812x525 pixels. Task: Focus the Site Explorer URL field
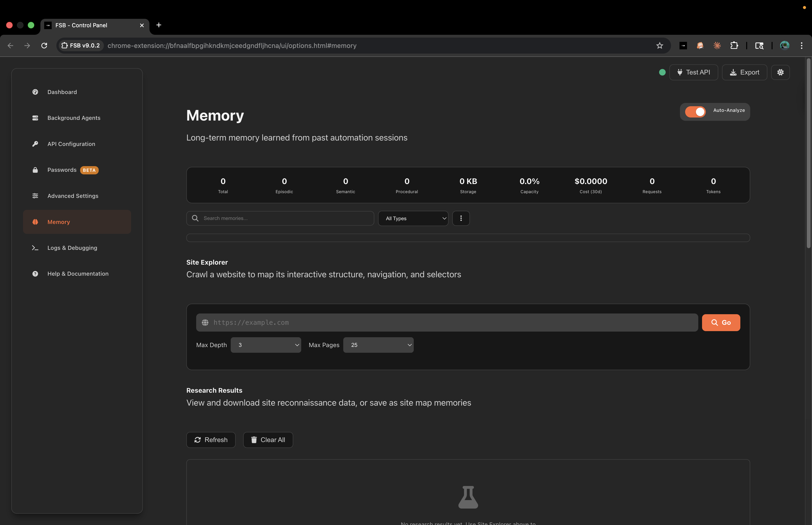pyautogui.click(x=447, y=322)
